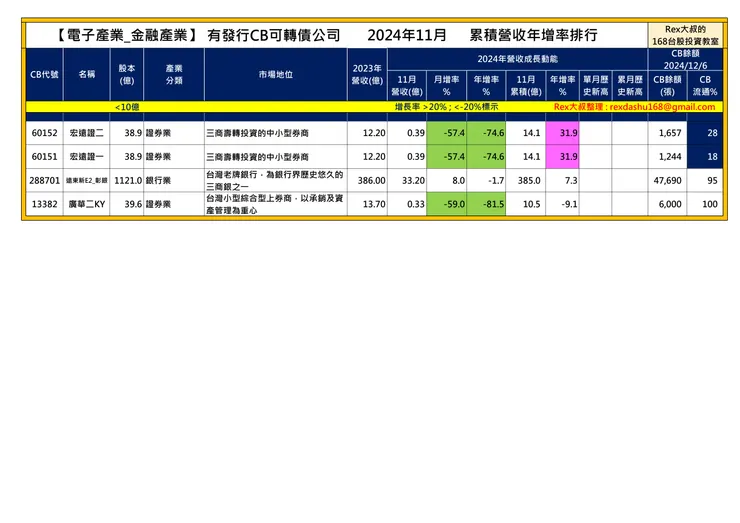The width and height of the screenshot is (740, 523).
Task: Click description starting 台灣小型綜合型上券商
Action: 275,204
